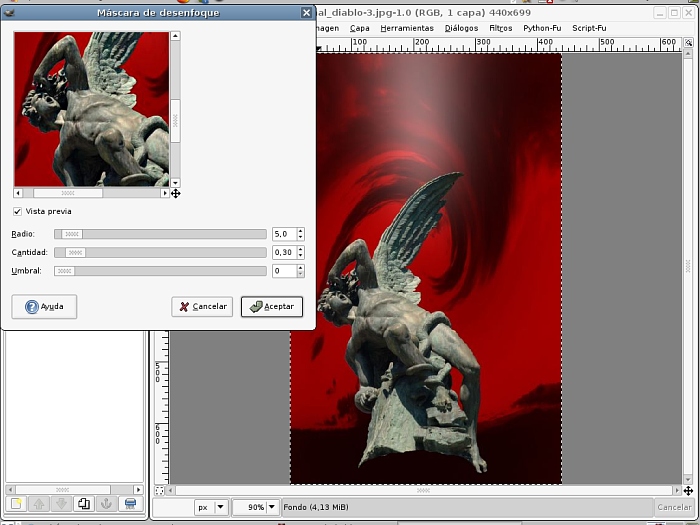This screenshot has width=700, height=525.
Task: Increase Radio with the up stepper arrow
Action: 301,230
